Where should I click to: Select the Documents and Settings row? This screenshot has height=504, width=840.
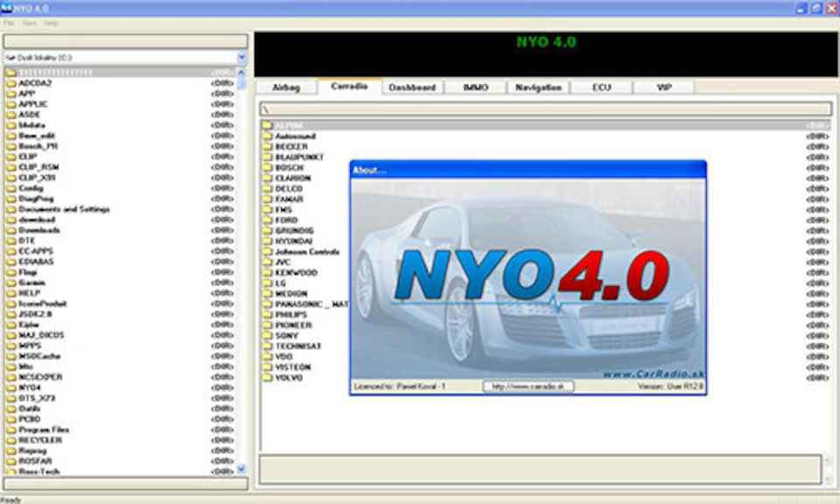pyautogui.click(x=120, y=209)
